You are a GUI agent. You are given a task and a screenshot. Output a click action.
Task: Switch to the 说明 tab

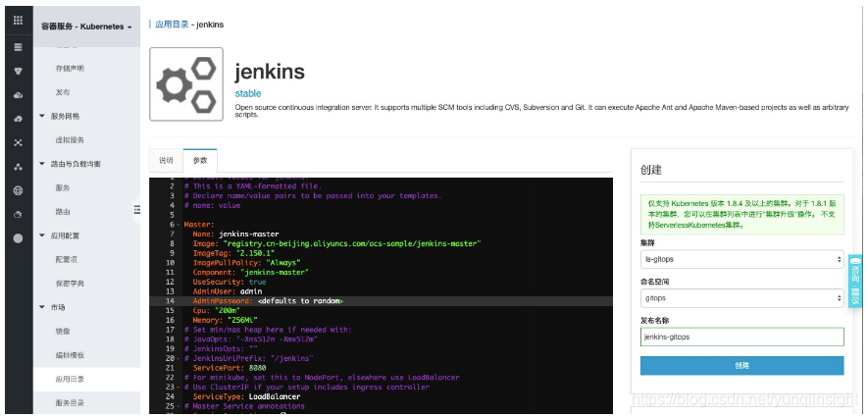[x=166, y=161]
